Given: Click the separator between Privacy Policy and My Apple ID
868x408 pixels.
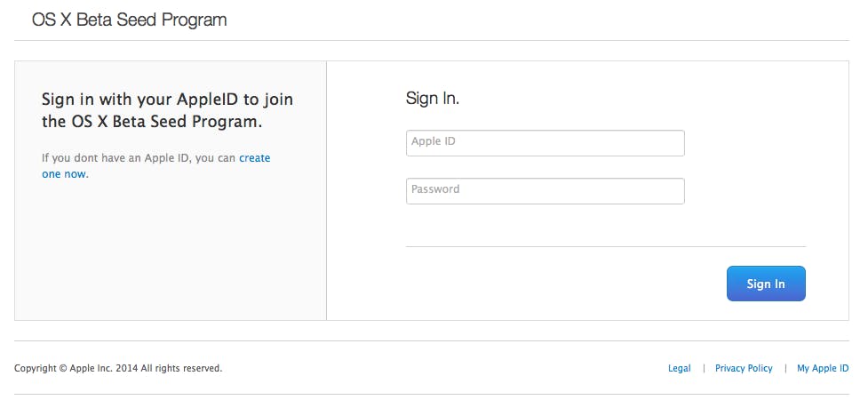Looking at the screenshot, I should point(784,368).
